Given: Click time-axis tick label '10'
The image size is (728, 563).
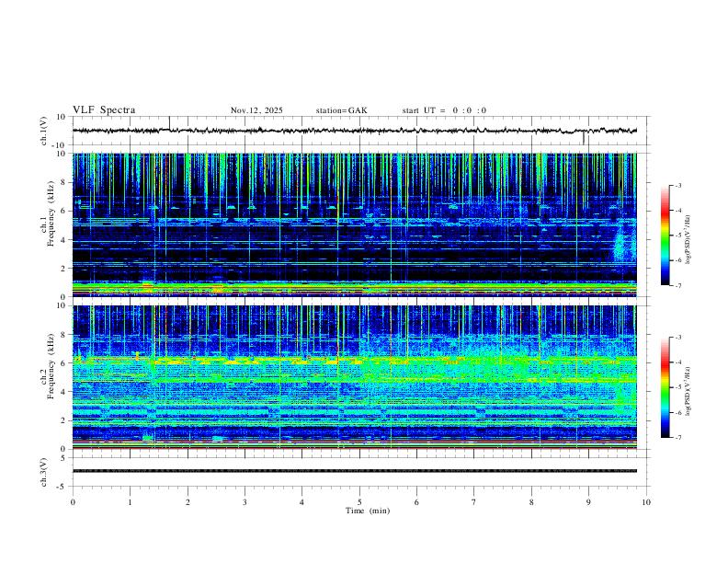Looking at the screenshot, I should (x=646, y=502).
